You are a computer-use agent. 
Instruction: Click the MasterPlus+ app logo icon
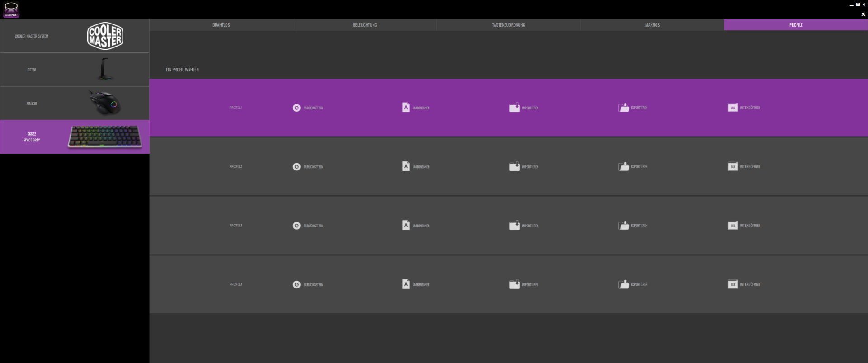[11, 9]
